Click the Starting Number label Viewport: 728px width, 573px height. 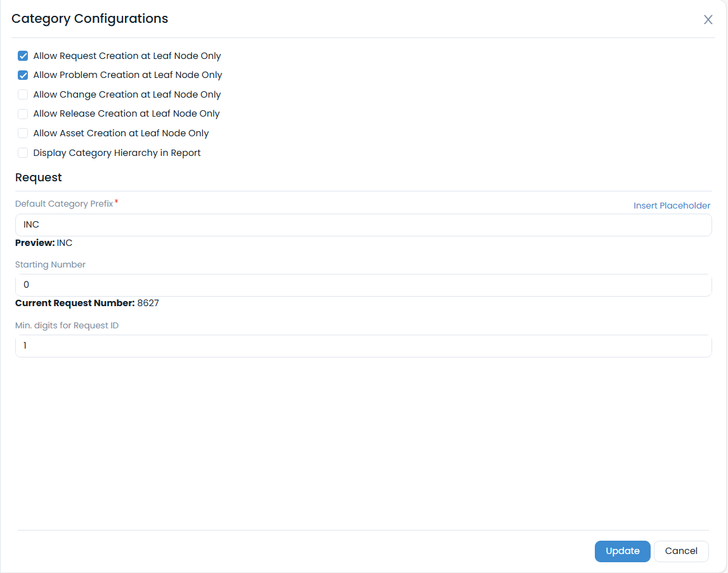pos(50,264)
